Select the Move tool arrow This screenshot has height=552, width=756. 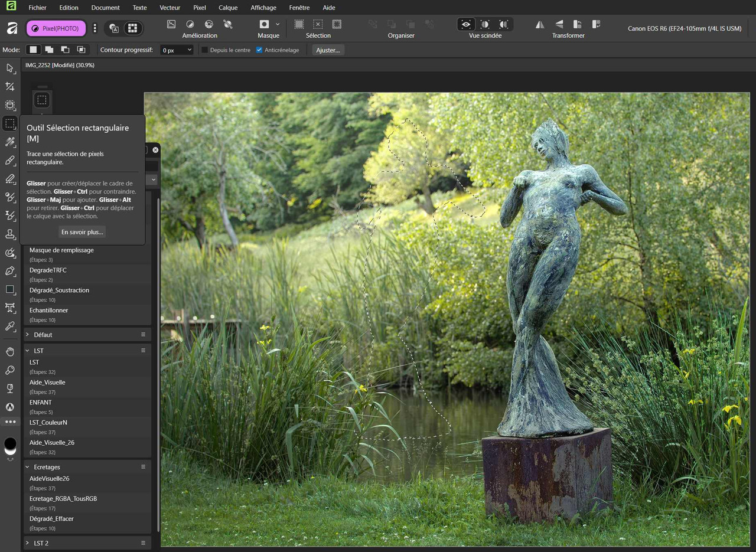pos(10,68)
